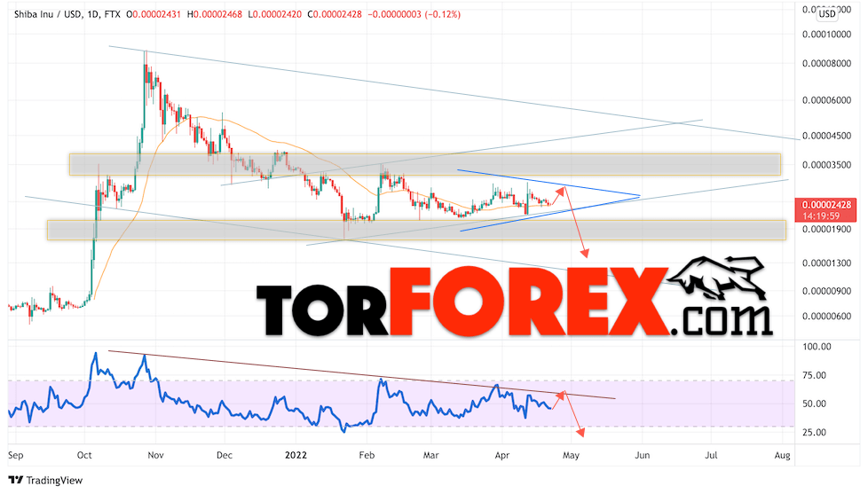The height and width of the screenshot is (494, 868).
Task: Click the Jun label on time axis
Action: tap(642, 455)
